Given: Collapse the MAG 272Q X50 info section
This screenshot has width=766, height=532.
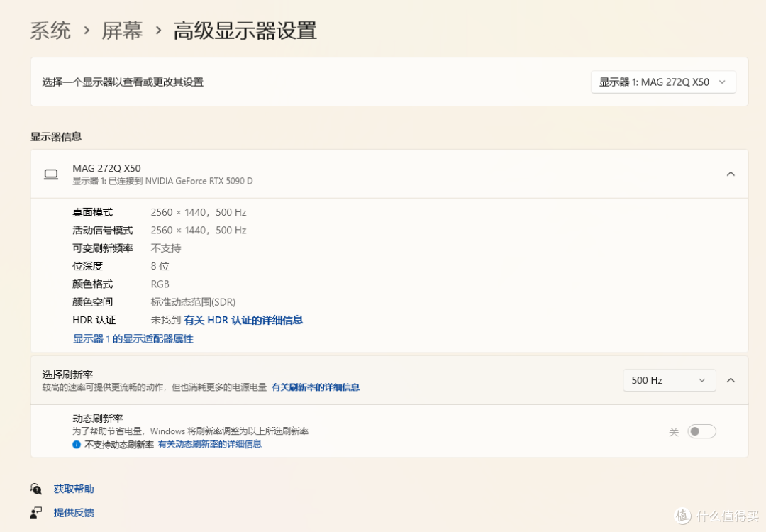Looking at the screenshot, I should (731, 174).
